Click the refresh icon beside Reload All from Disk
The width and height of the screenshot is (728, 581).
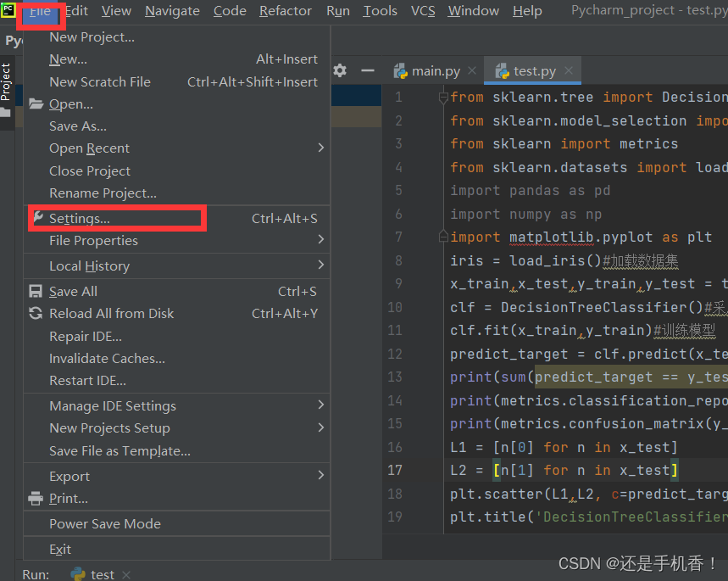(36, 313)
